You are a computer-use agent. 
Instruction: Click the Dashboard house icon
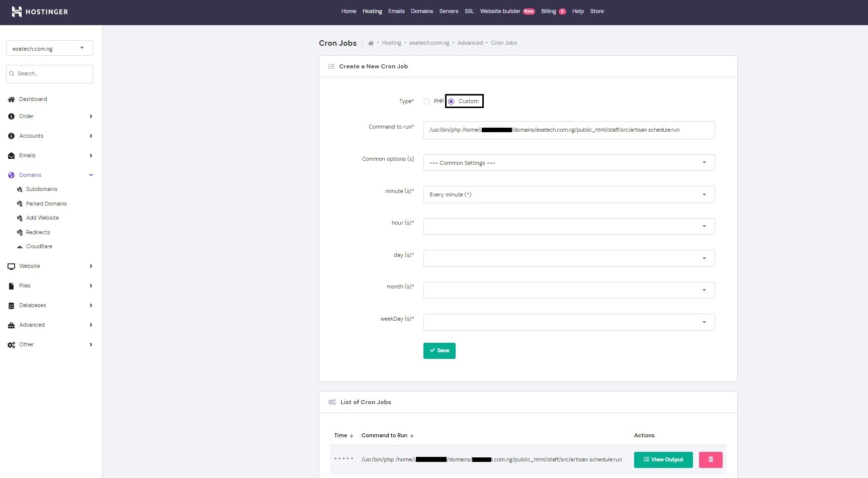tap(11, 100)
